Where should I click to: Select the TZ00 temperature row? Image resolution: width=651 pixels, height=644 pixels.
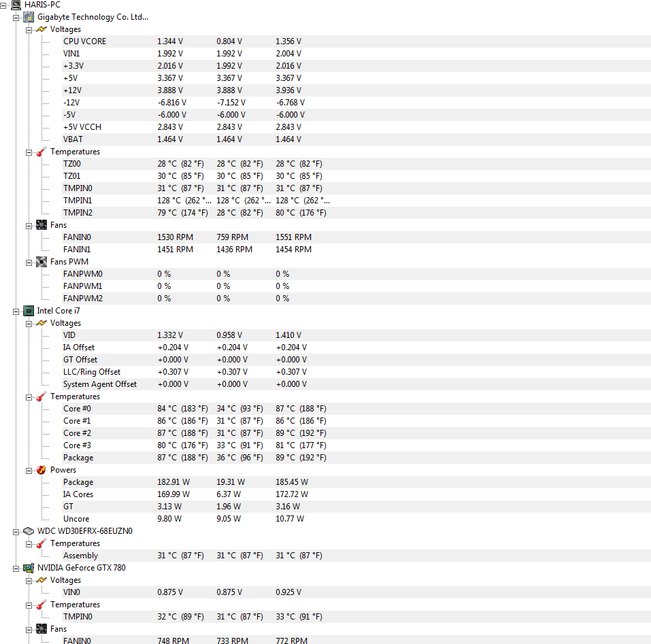click(x=356, y=164)
